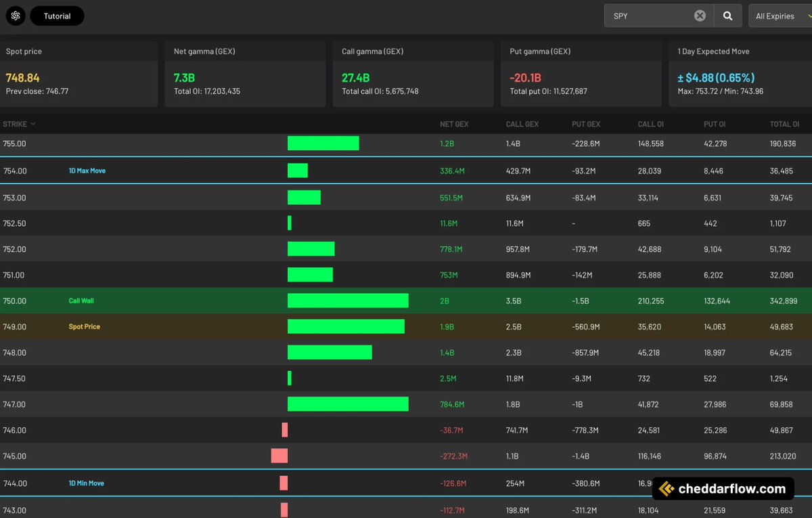The width and height of the screenshot is (812, 518).
Task: Click put OI value 96,874
Action: tap(715, 456)
